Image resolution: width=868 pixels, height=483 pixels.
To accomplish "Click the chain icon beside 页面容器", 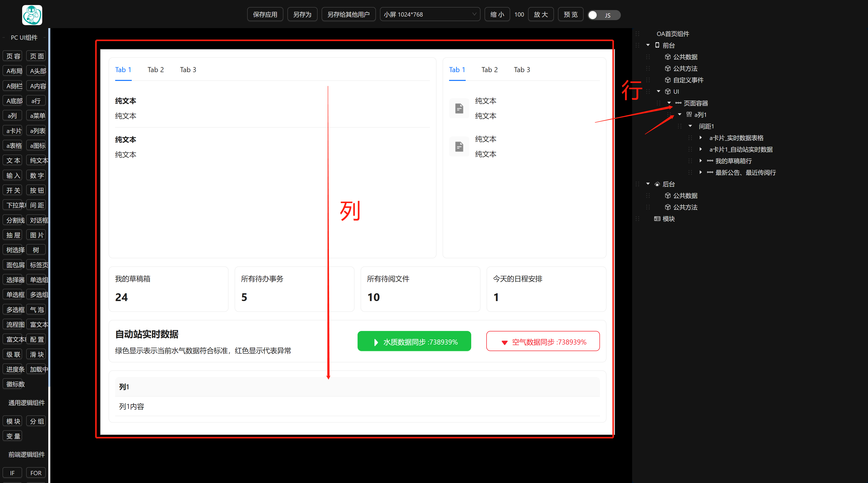I will point(678,103).
